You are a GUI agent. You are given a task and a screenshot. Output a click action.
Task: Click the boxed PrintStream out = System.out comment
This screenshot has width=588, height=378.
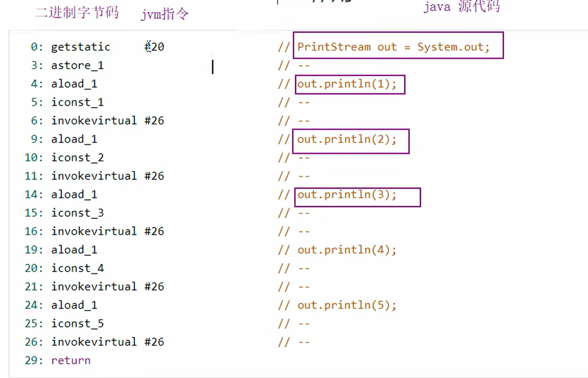tap(393, 47)
